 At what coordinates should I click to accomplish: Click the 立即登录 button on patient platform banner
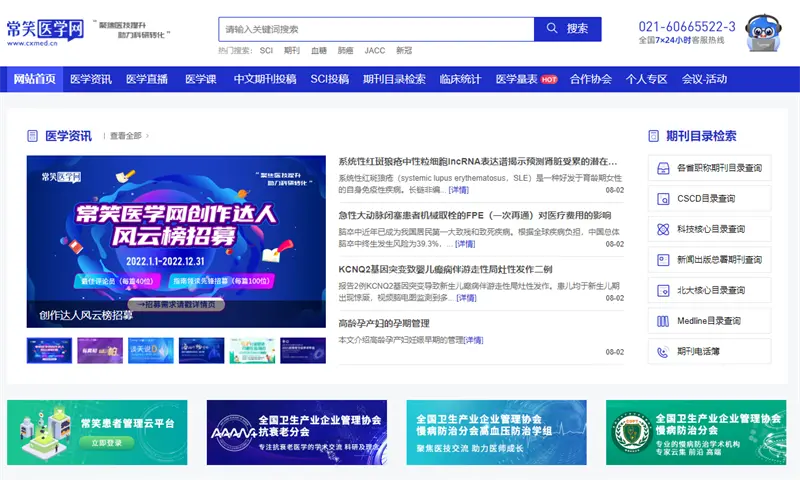(x=106, y=442)
